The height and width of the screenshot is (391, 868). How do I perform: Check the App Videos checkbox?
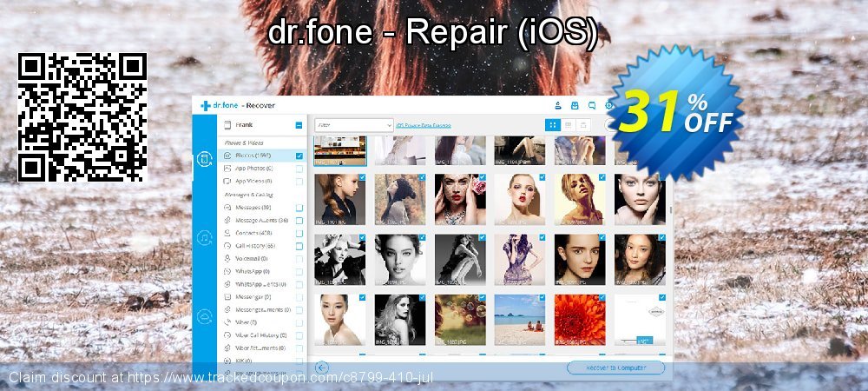click(x=299, y=181)
